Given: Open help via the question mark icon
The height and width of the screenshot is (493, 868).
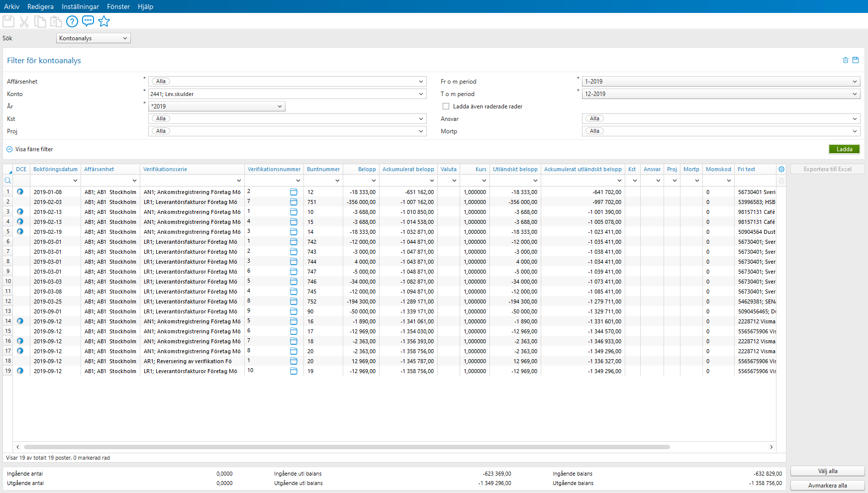Looking at the screenshot, I should click(72, 21).
